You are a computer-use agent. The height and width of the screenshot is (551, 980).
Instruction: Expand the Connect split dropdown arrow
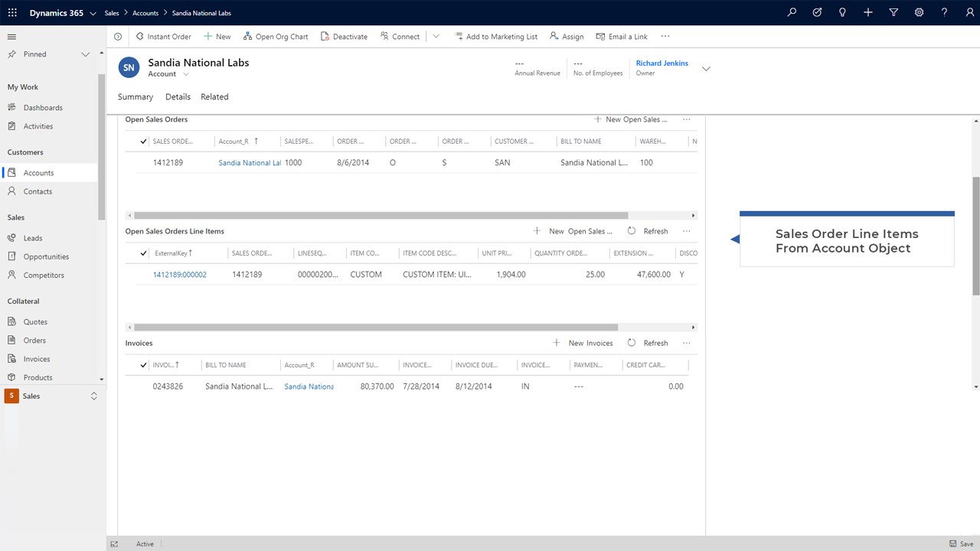click(x=436, y=37)
